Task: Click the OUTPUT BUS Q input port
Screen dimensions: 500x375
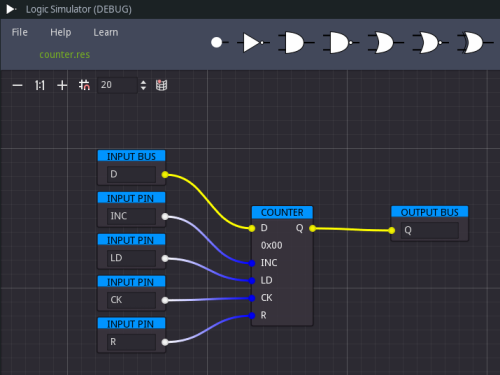Action: 392,230
